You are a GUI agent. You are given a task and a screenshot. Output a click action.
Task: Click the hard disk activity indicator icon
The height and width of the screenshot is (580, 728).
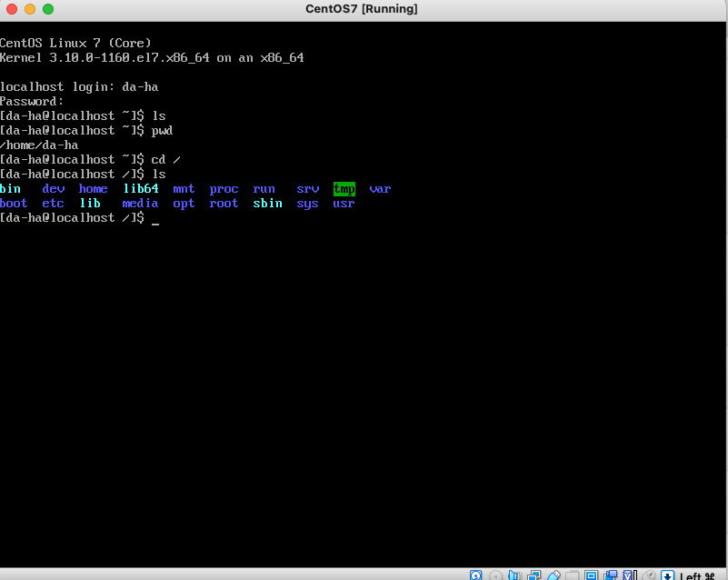coord(476,575)
